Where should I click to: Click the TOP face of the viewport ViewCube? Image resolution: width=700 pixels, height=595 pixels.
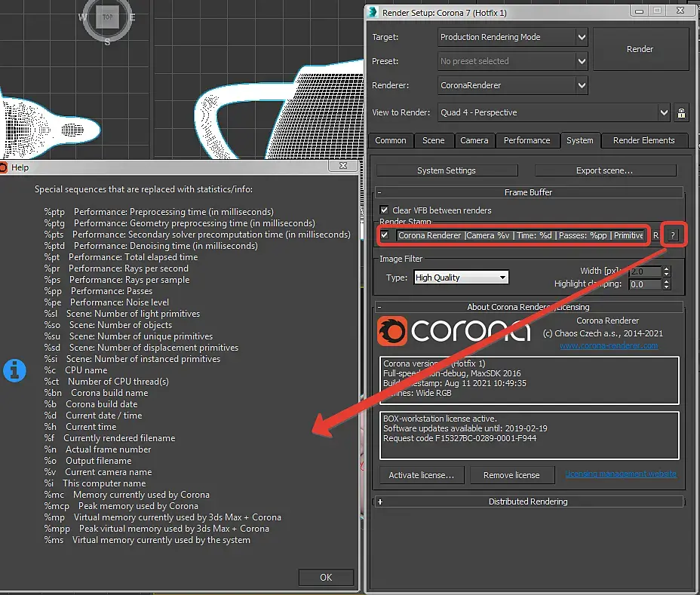[108, 17]
